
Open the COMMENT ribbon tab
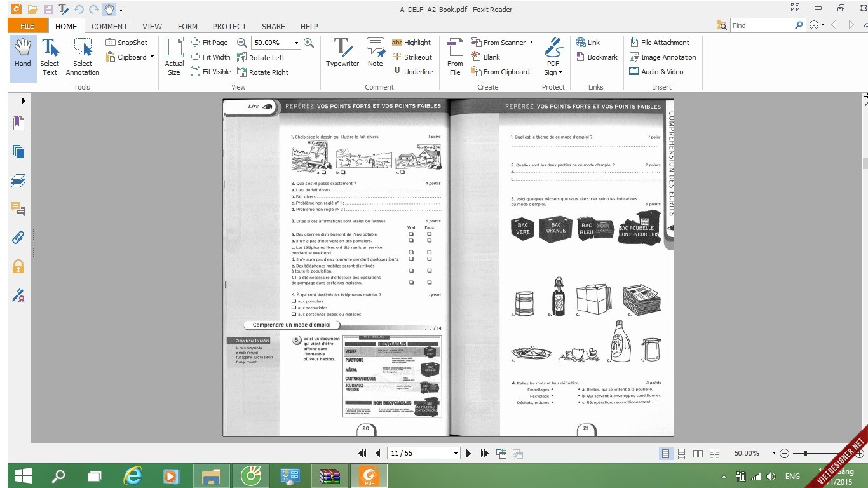(x=109, y=26)
